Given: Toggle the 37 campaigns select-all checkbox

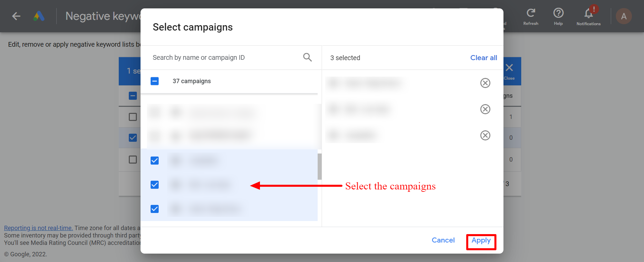Looking at the screenshot, I should (155, 81).
